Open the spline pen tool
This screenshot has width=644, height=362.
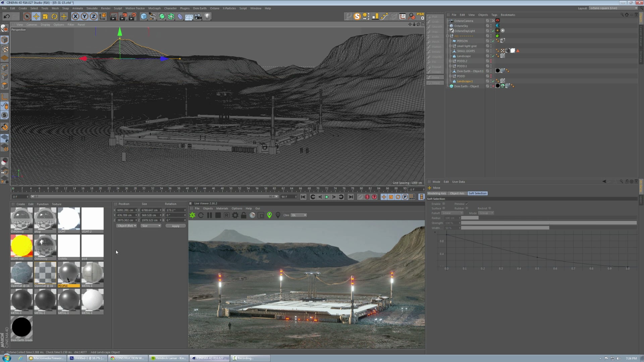point(153,16)
